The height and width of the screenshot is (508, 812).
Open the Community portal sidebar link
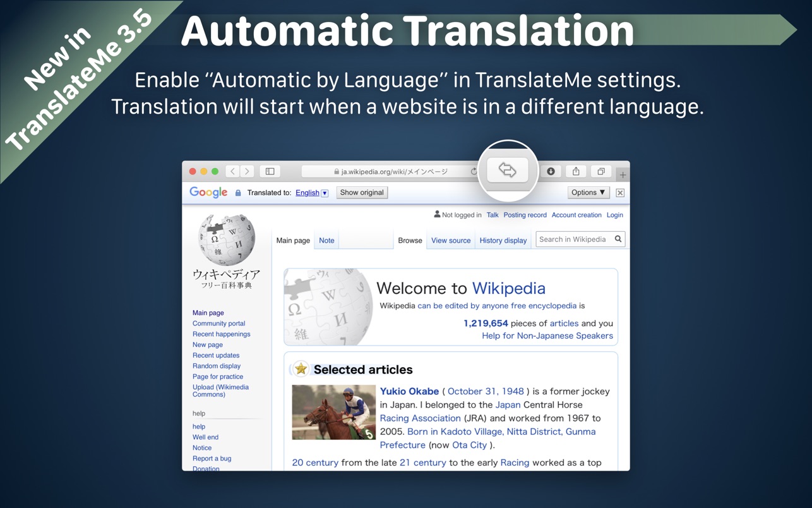219,324
